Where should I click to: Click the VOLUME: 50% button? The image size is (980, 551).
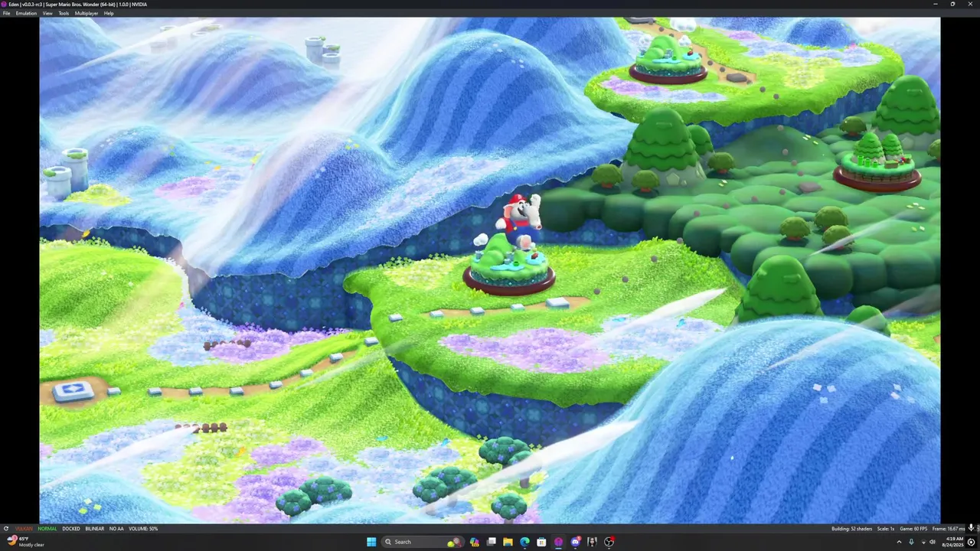(143, 529)
